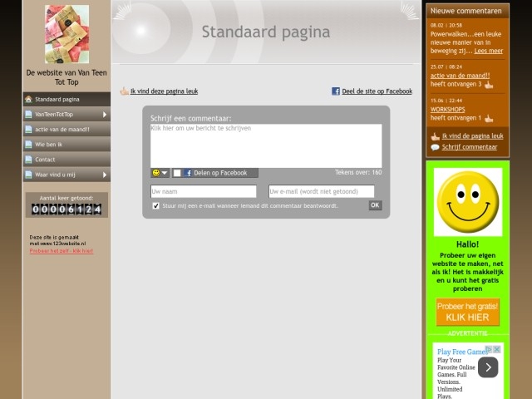Click the speech bubble icon by 'Schrijf commentaar'

[435, 147]
